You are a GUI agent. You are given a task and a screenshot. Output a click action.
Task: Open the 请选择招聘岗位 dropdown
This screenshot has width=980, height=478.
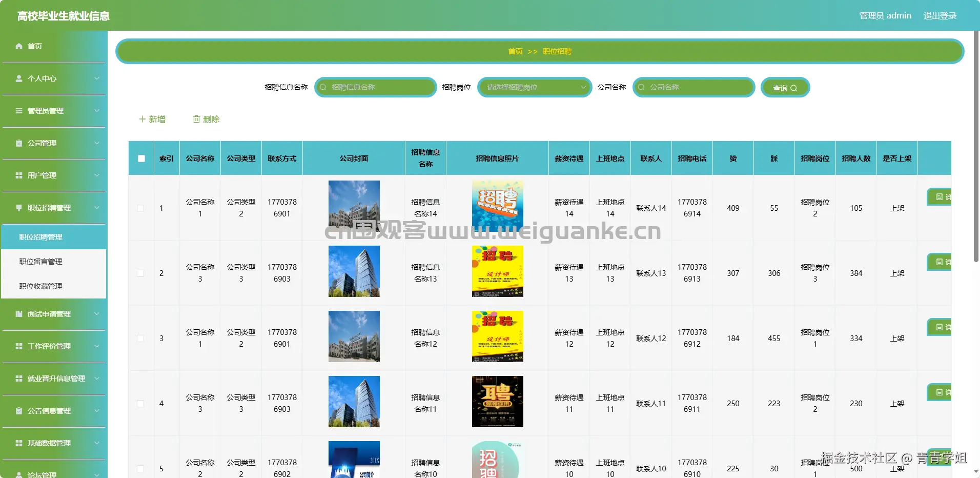tap(535, 87)
